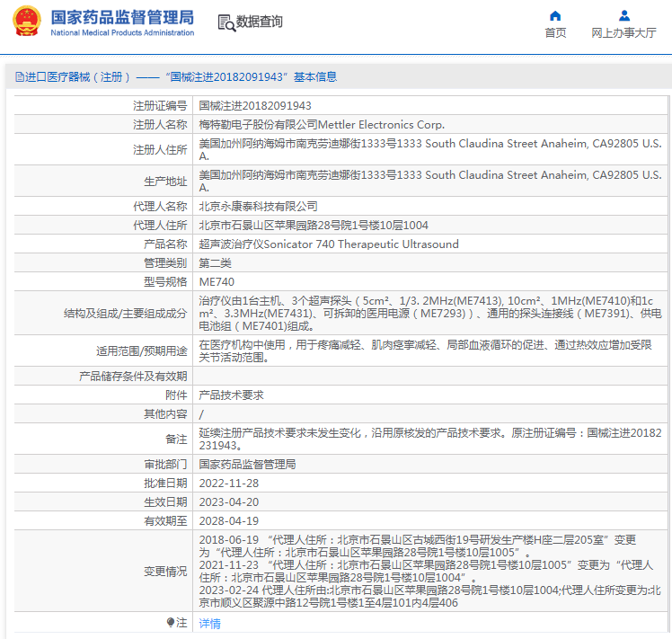Click registration number 国械注进20182091943 value

tap(254, 105)
